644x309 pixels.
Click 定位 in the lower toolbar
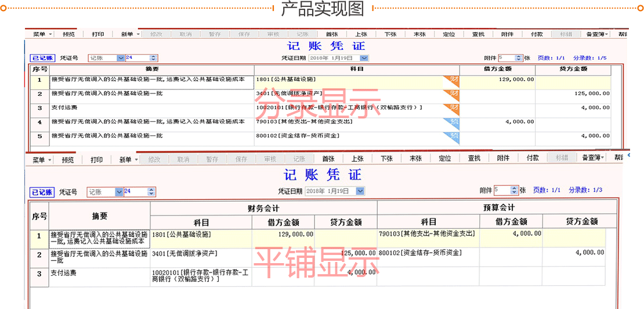445,159
